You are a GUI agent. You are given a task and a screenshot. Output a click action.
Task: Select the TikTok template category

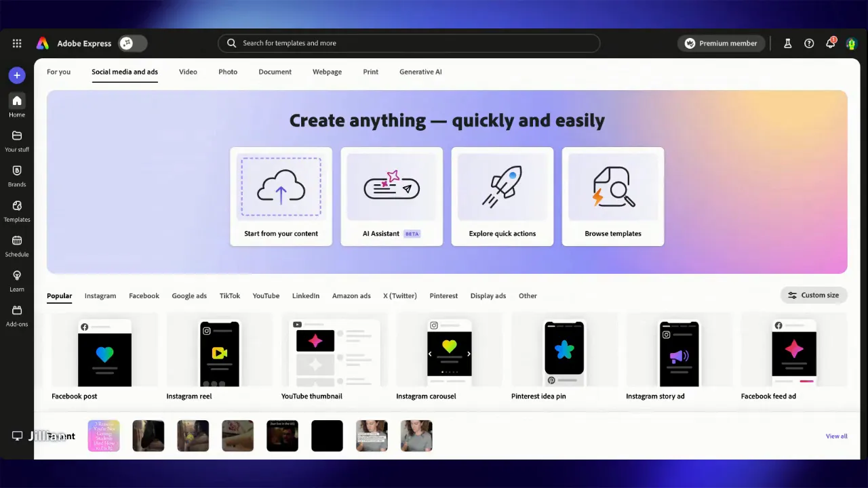(x=230, y=296)
